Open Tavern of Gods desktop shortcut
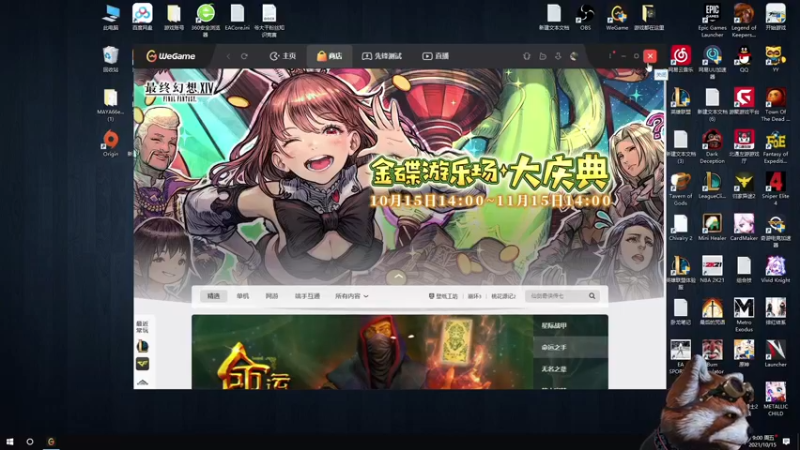 [x=681, y=189]
